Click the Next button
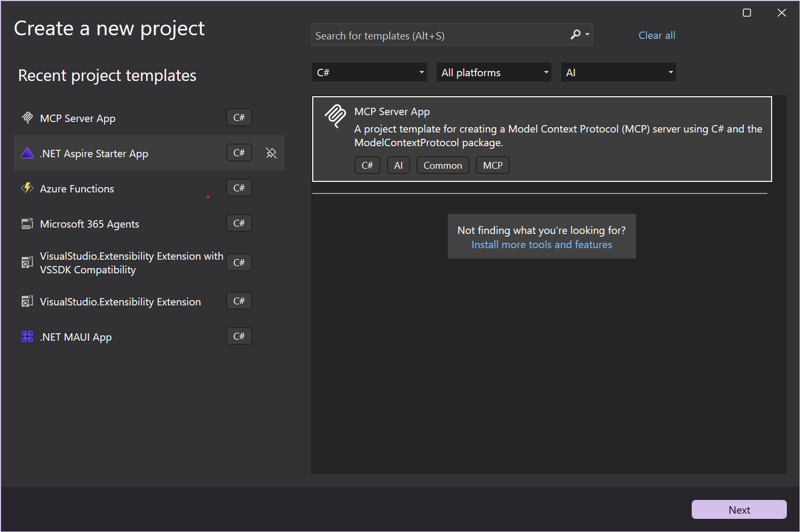The height and width of the screenshot is (532, 800). (739, 509)
